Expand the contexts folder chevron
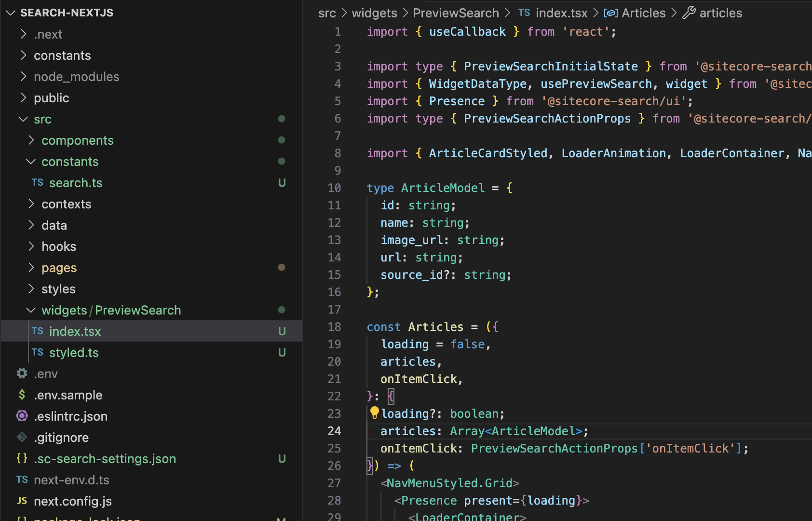This screenshot has height=521, width=812. click(x=31, y=204)
